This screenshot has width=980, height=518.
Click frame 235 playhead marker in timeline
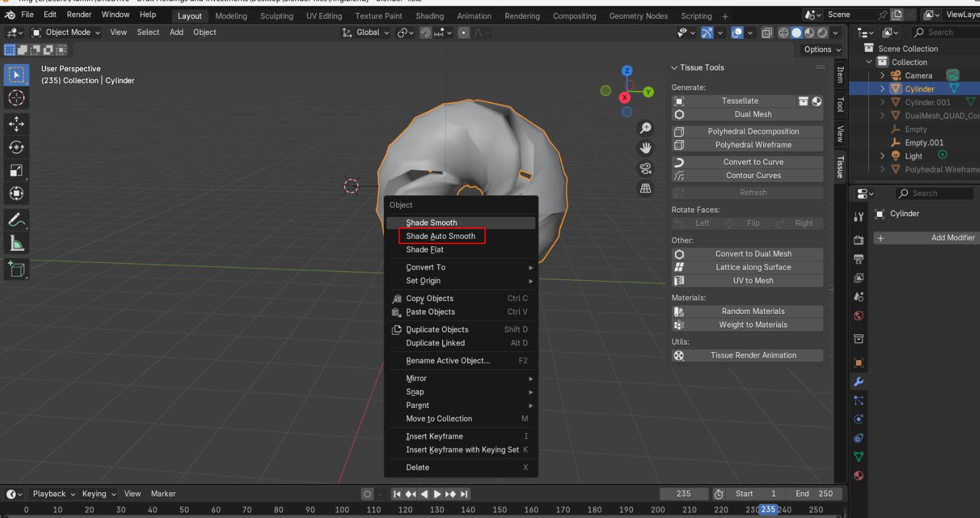pos(768,509)
